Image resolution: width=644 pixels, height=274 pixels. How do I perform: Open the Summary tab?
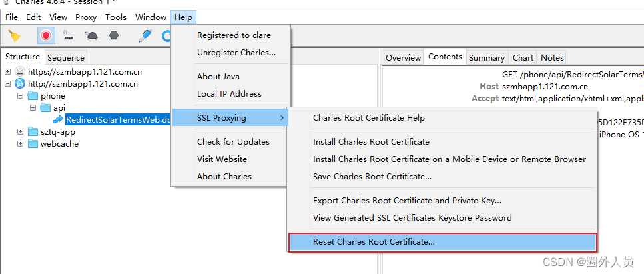coord(487,57)
